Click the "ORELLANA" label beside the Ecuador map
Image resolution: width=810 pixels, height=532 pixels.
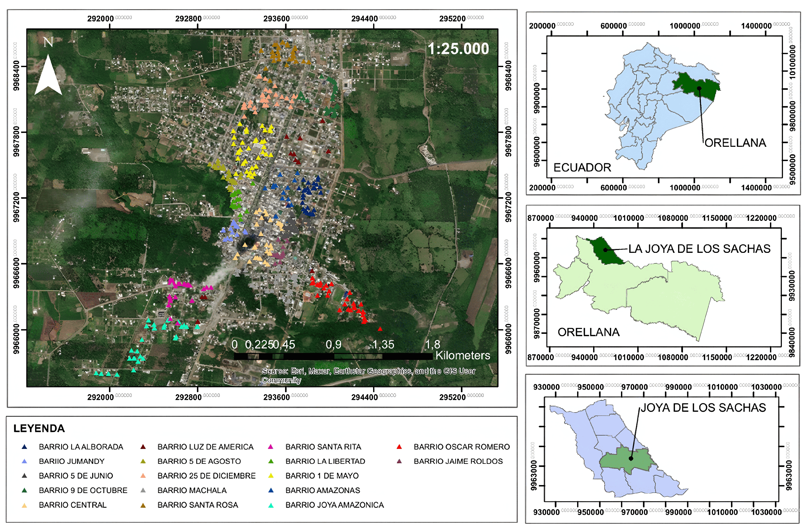coord(735,143)
